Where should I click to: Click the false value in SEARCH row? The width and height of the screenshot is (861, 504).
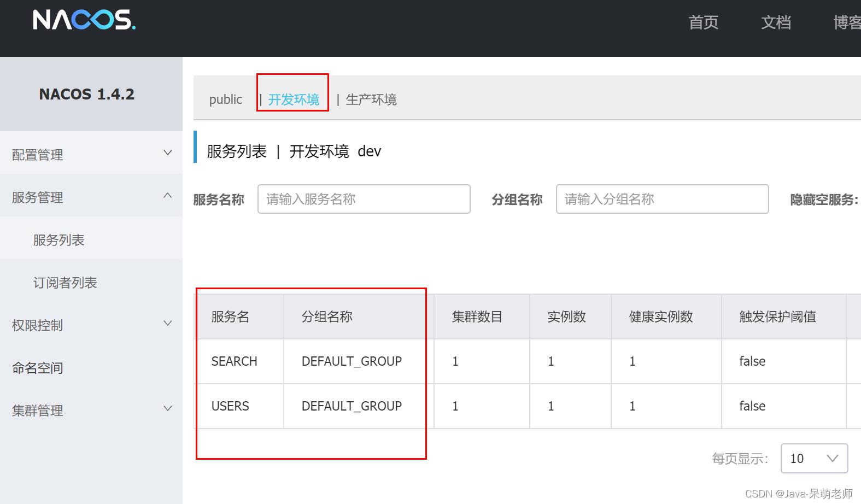click(x=752, y=361)
